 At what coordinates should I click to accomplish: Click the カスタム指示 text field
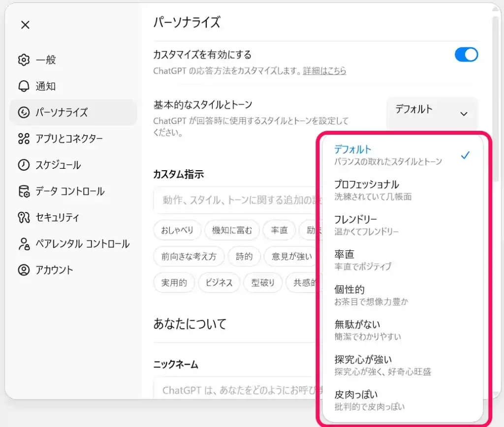[x=236, y=201]
